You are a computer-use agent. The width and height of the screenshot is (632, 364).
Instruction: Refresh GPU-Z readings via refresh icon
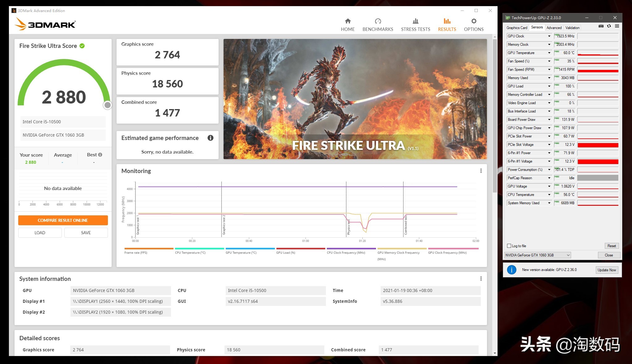click(609, 26)
